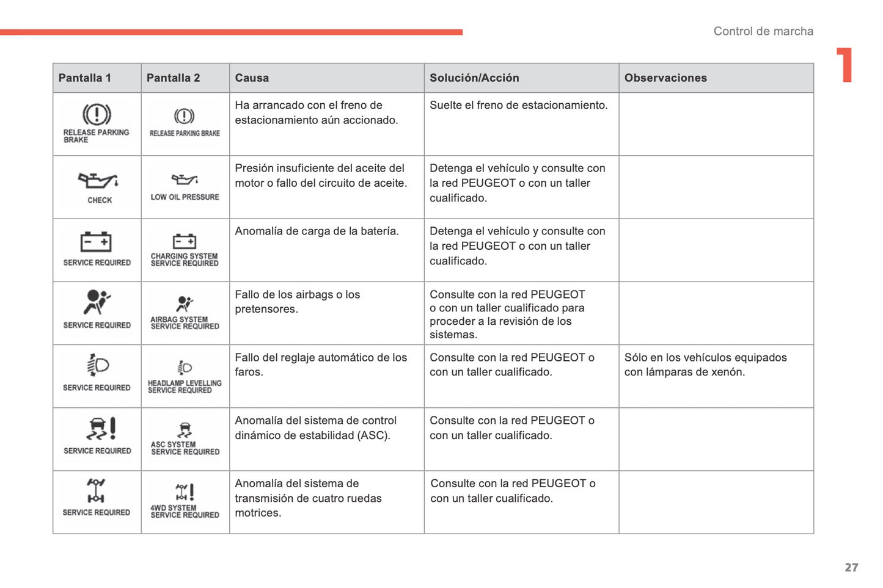Image resolution: width=883 pixels, height=588 pixels.
Task: Click the Causa column header
Action: [x=252, y=78]
